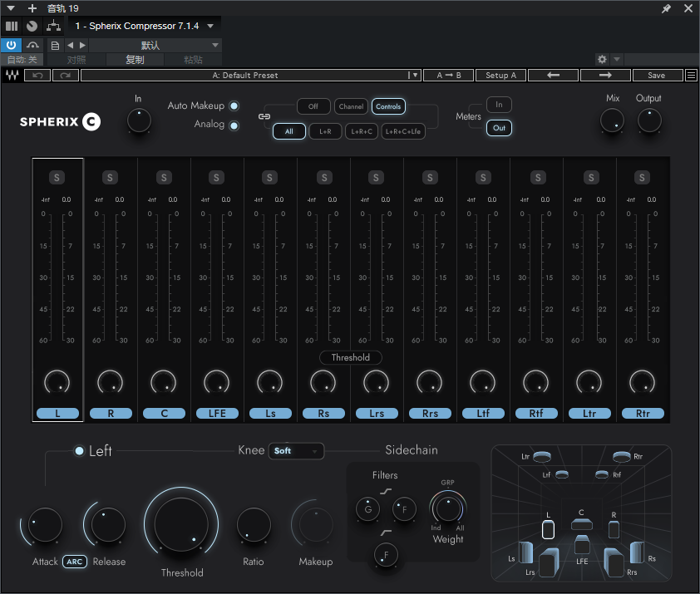The height and width of the screenshot is (594, 700).
Task: Click the Sidechain Weight knob
Action: tap(448, 508)
